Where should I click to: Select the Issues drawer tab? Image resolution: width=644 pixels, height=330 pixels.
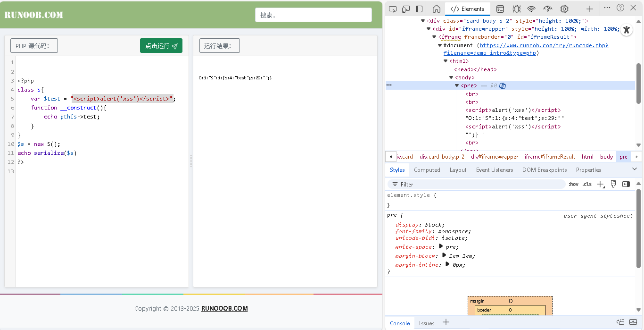427,323
